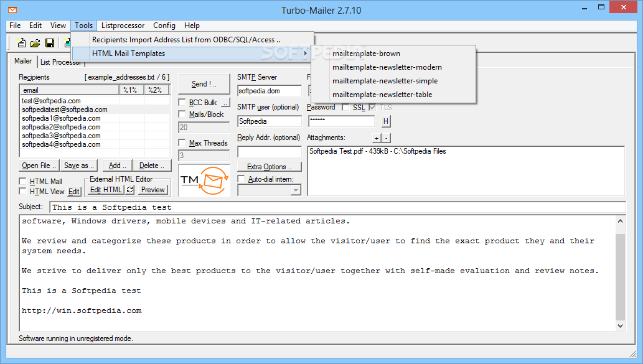
Task: Click the Open File .. button
Action: point(39,166)
